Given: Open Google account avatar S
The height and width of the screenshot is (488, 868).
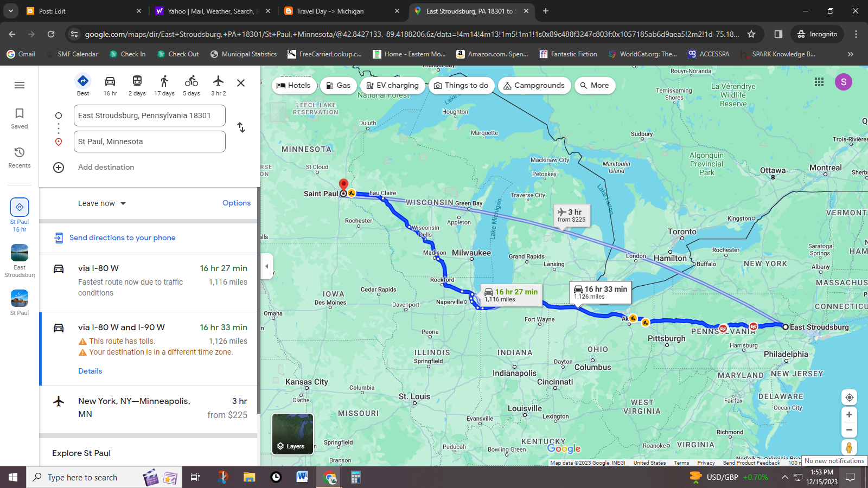Looking at the screenshot, I should 844,82.
